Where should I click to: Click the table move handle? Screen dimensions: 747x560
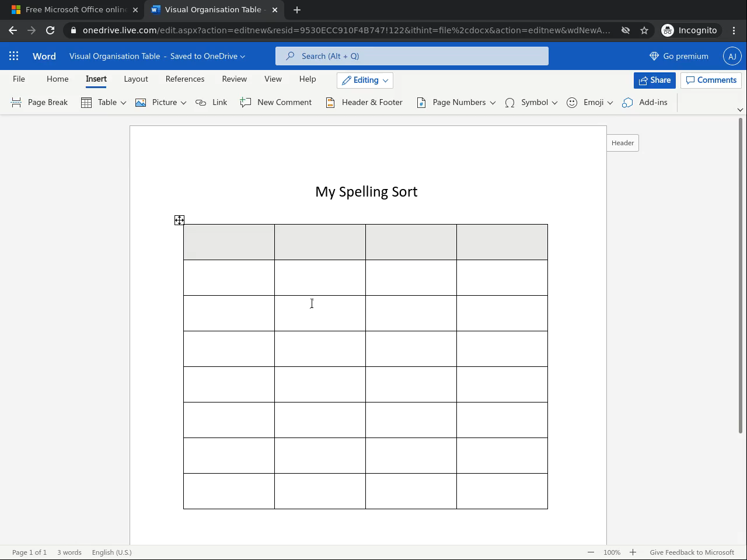[x=179, y=220]
